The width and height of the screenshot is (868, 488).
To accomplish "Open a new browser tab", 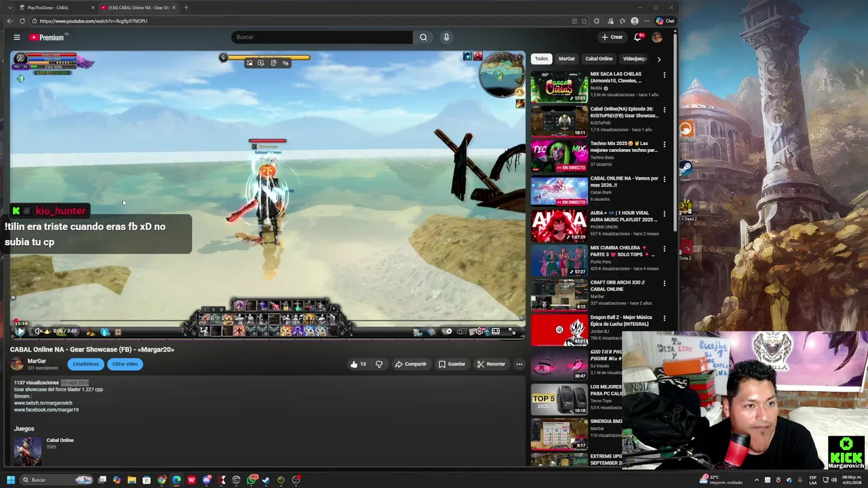I will tap(186, 7).
